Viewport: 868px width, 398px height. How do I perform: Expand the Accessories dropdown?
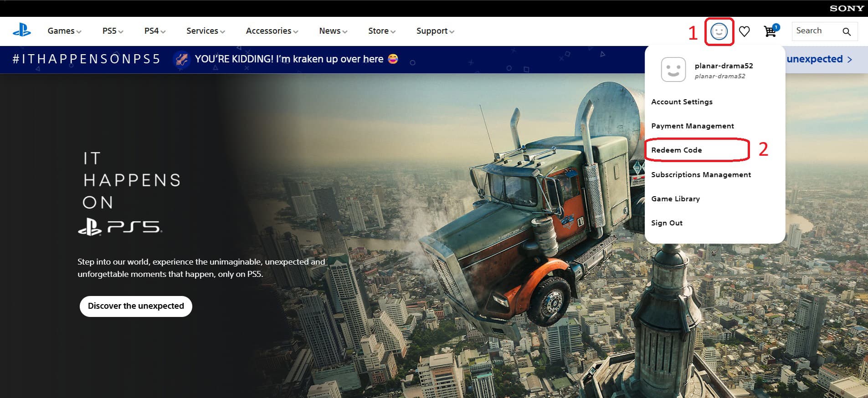click(272, 31)
